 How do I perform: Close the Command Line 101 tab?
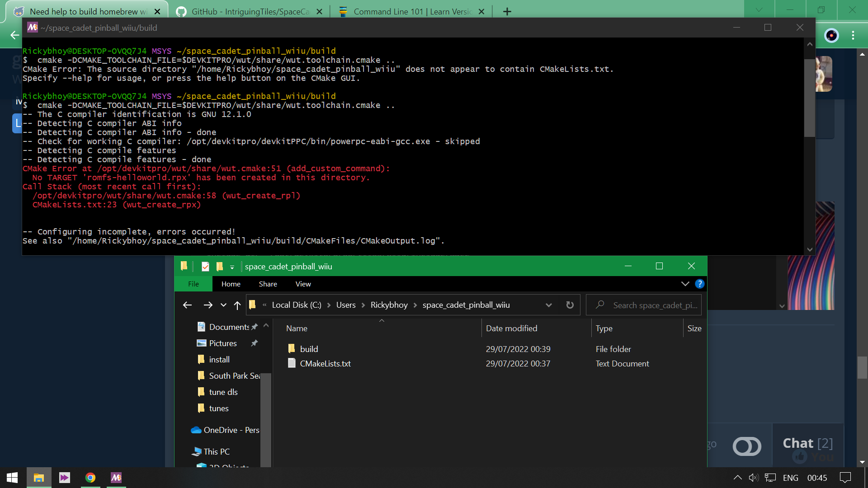click(481, 11)
